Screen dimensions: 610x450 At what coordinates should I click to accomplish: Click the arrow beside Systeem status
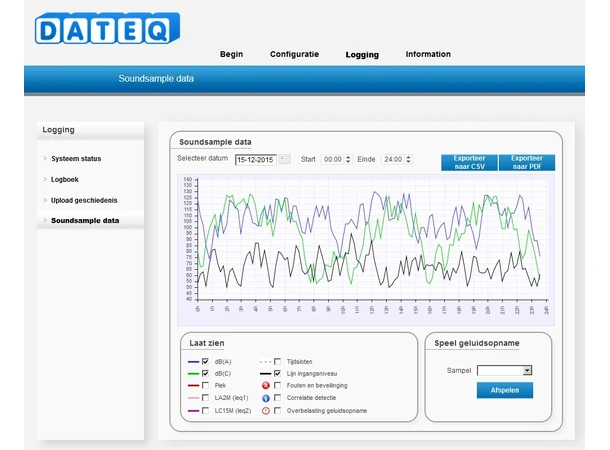coord(45,159)
